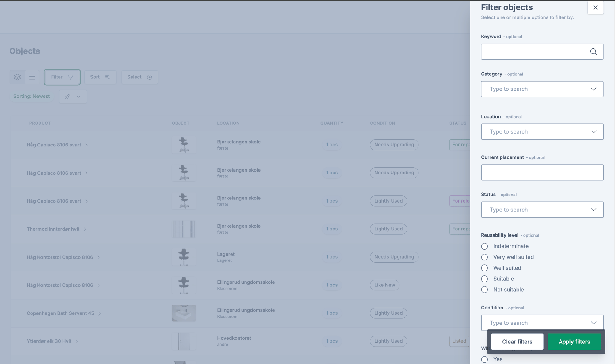615x364 pixels.
Task: Expand Copenhagen Bath Servant 45 chevron
Action: [99, 313]
